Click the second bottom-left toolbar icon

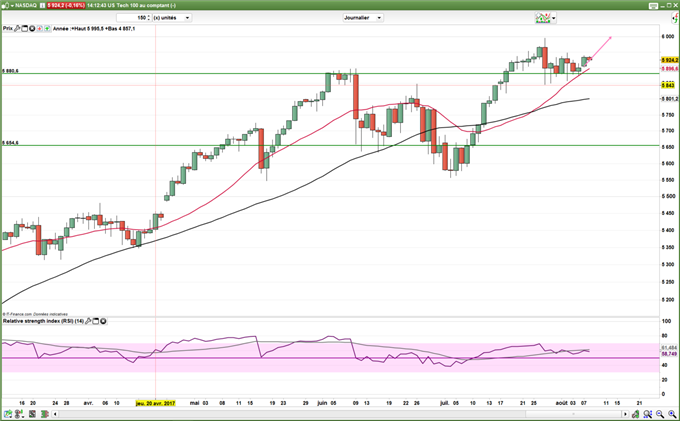click(x=20, y=414)
